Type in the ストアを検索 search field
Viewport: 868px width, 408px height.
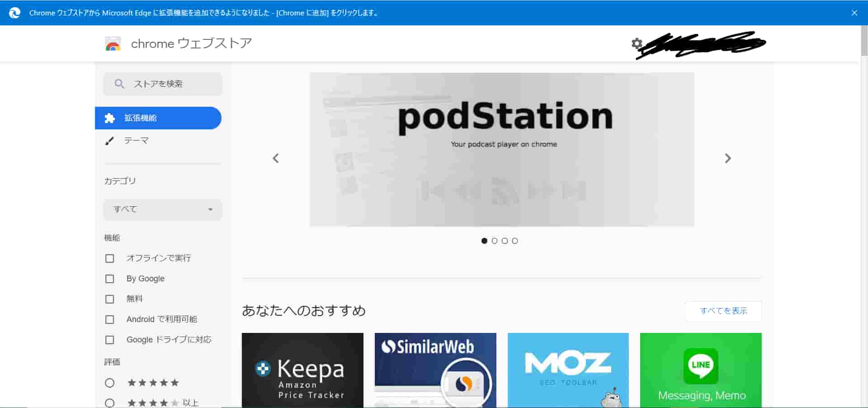163,84
